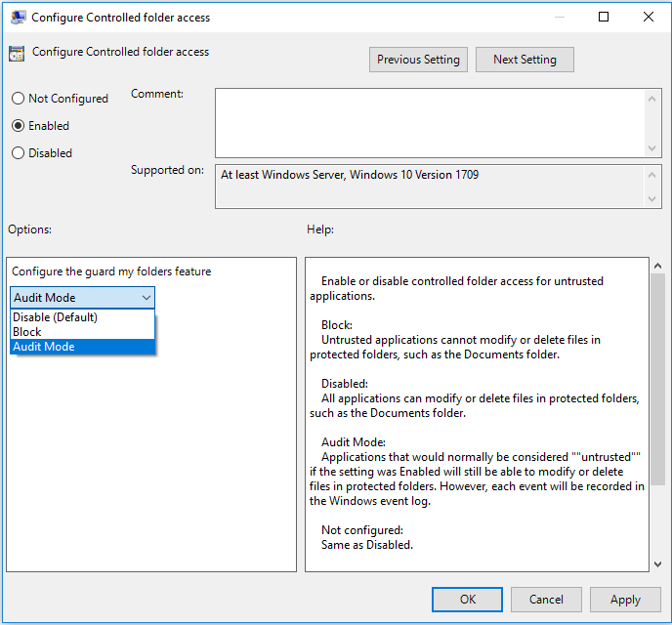Click inside the Comment text box
This screenshot has width=672, height=625.
pos(430,122)
